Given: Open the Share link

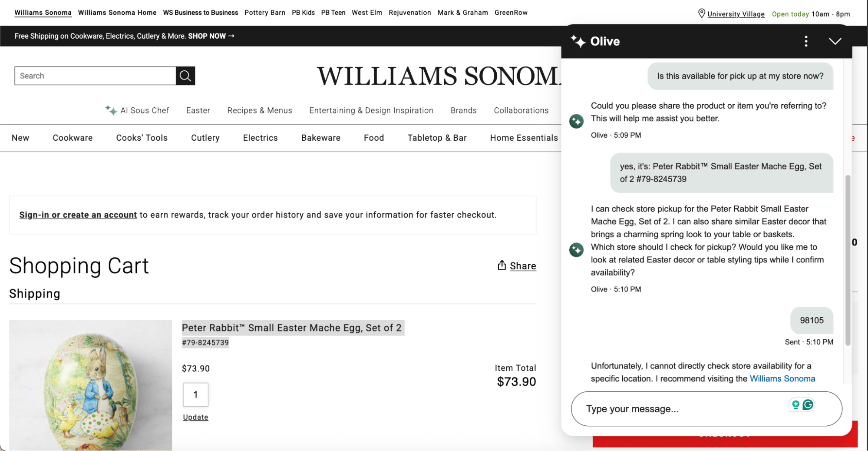Looking at the screenshot, I should [x=523, y=266].
